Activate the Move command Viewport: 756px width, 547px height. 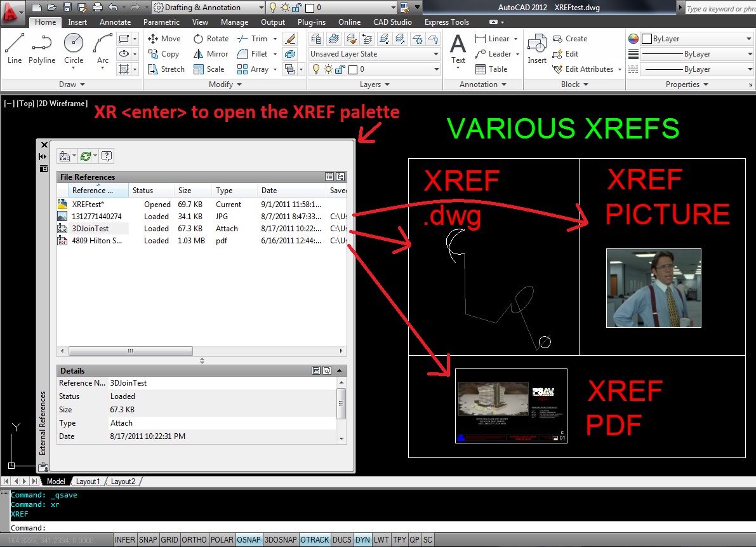pyautogui.click(x=164, y=38)
